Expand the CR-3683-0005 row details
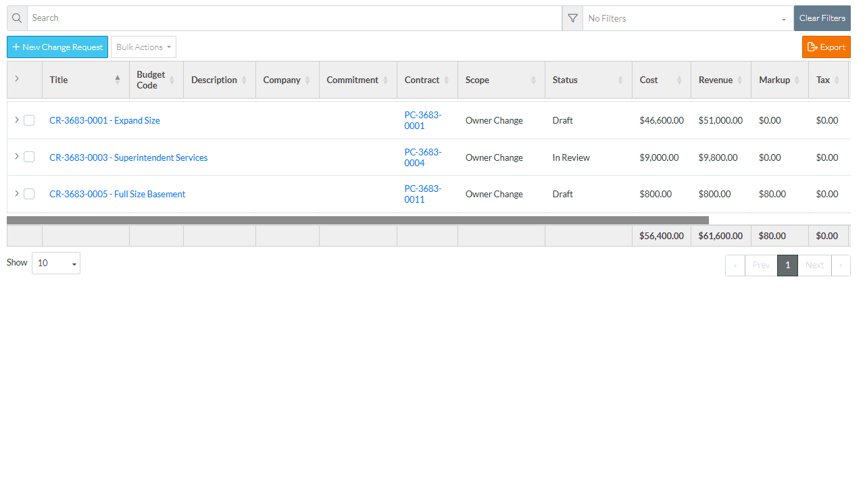Viewport: 865px width, 504px height. 17,193
